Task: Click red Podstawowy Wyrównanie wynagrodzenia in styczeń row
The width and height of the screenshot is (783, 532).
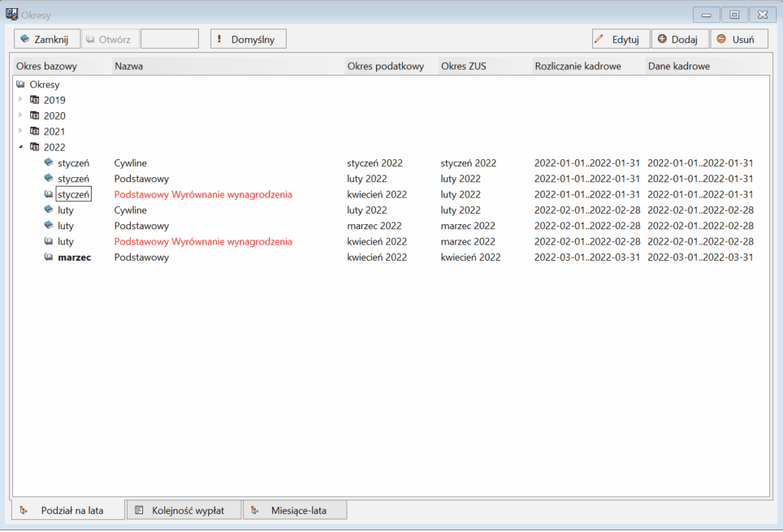Action: point(203,194)
